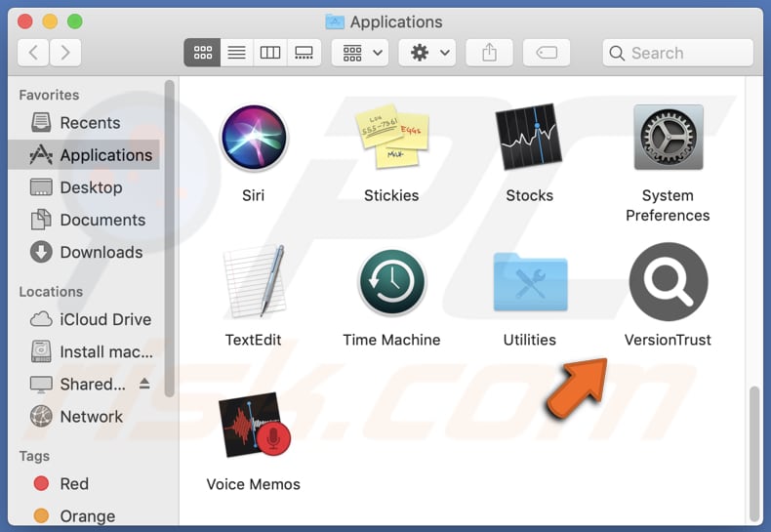Click the back navigation button

33,53
